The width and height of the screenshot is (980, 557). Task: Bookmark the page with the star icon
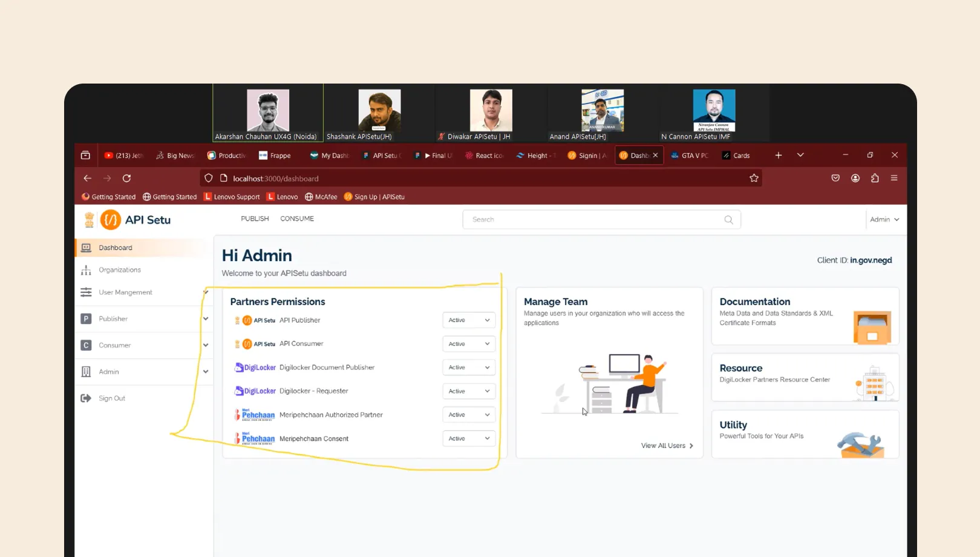point(754,178)
